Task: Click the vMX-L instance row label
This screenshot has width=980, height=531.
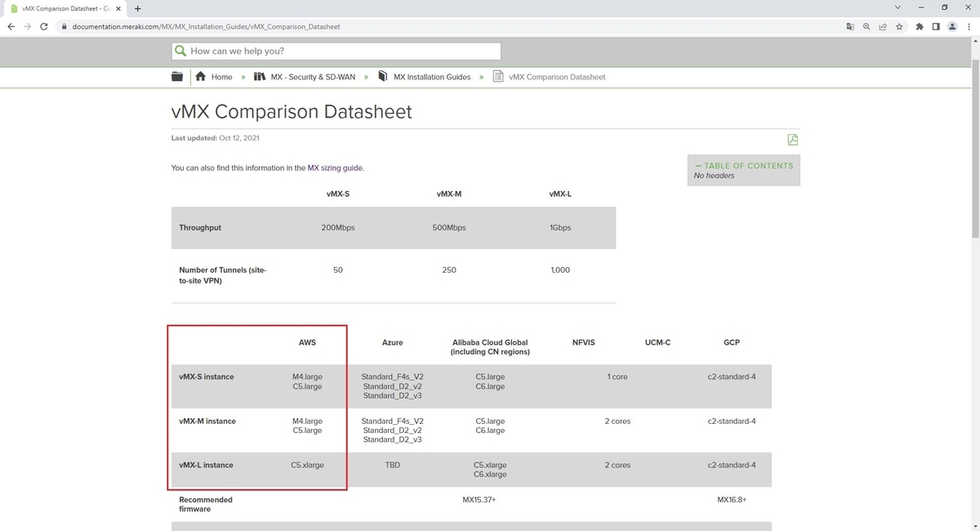Action: coord(206,466)
